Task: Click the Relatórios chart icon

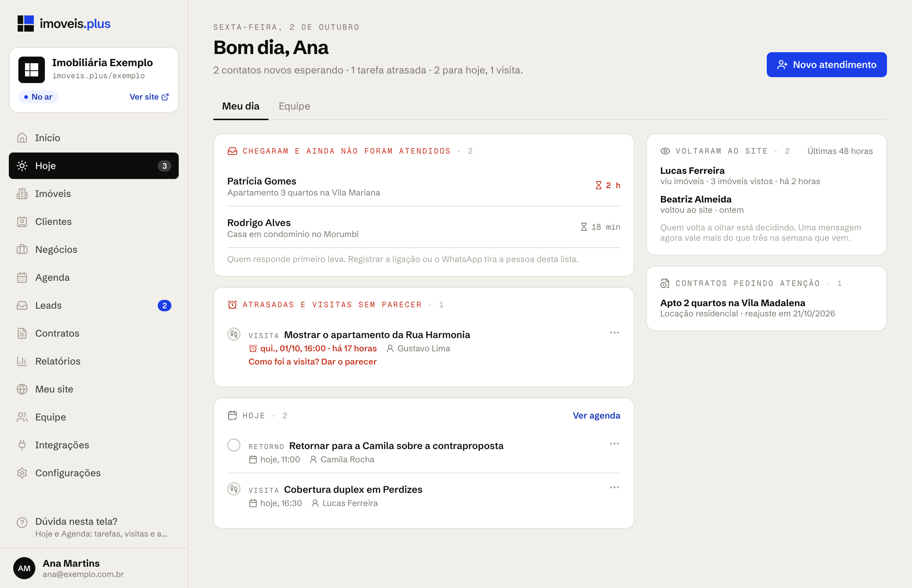Action: (22, 361)
